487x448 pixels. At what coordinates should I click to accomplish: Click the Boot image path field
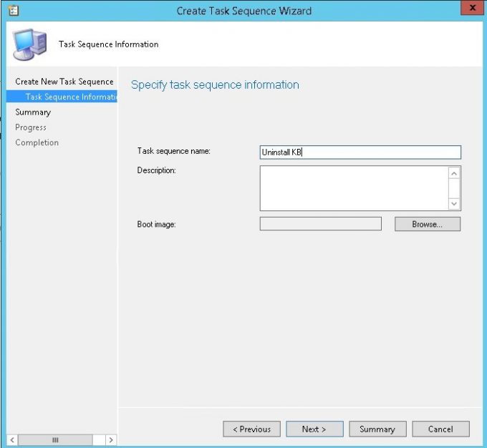pyautogui.click(x=320, y=224)
